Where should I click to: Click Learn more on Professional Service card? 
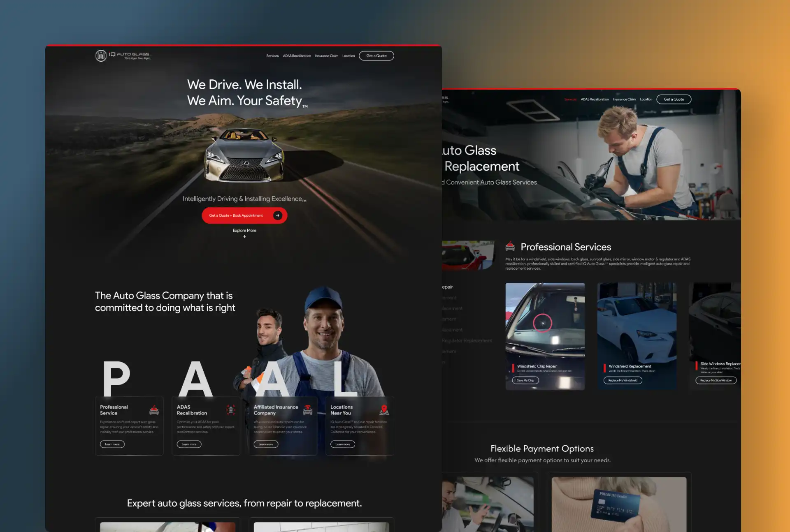(112, 444)
